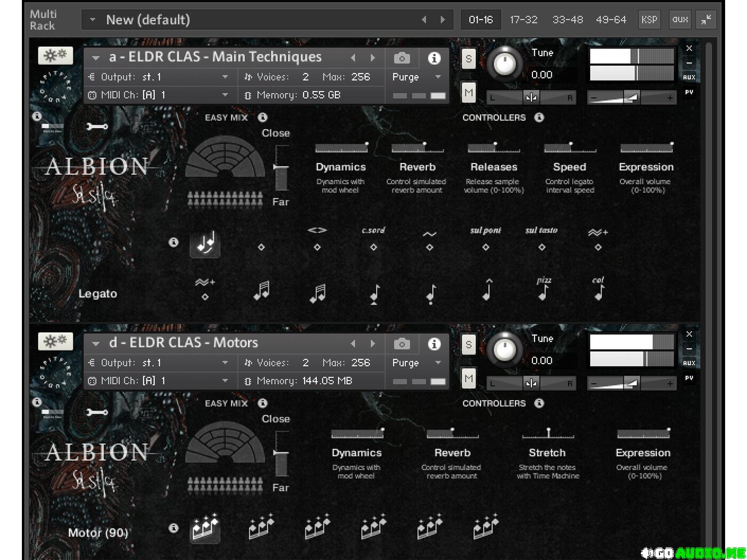Solo the Motors instrument
This screenshot has height=560, width=747.
(x=468, y=345)
